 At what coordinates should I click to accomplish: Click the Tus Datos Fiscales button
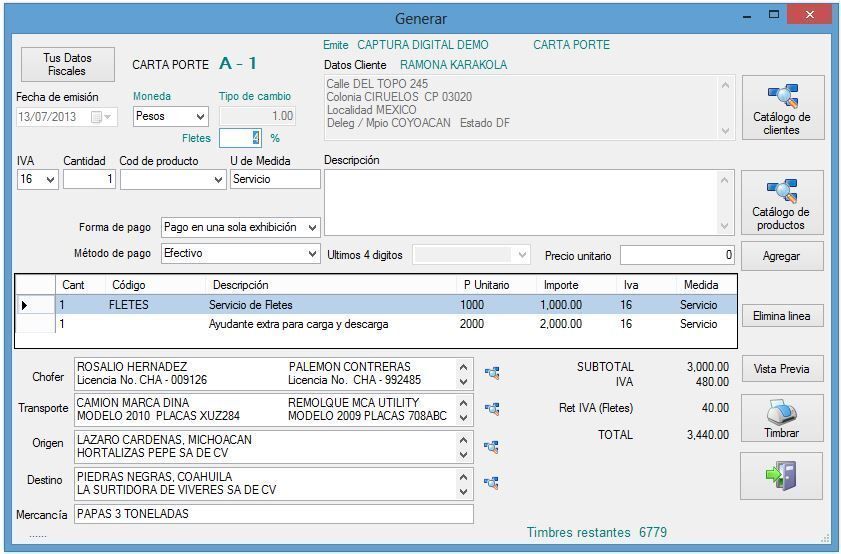pos(65,65)
